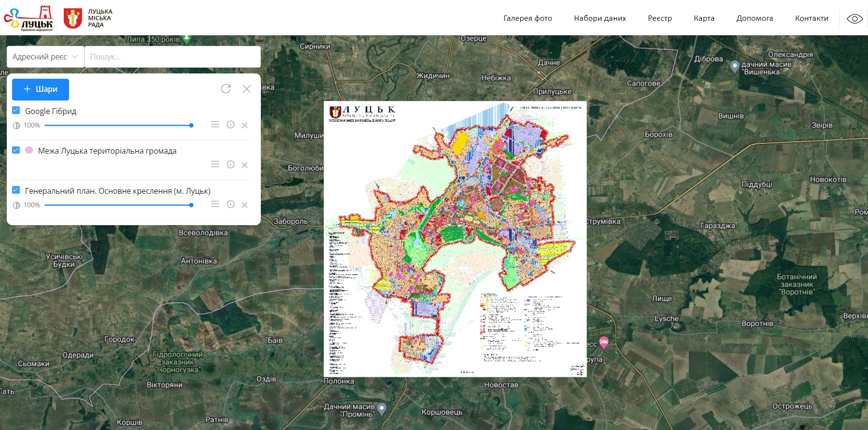This screenshot has width=868, height=430.
Task: Click the Шари add layers button
Action: [41, 89]
